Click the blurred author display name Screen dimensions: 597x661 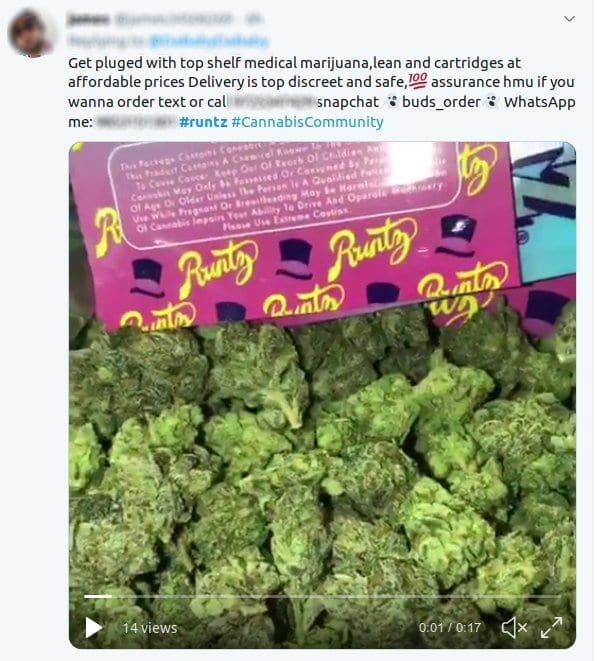89,19
